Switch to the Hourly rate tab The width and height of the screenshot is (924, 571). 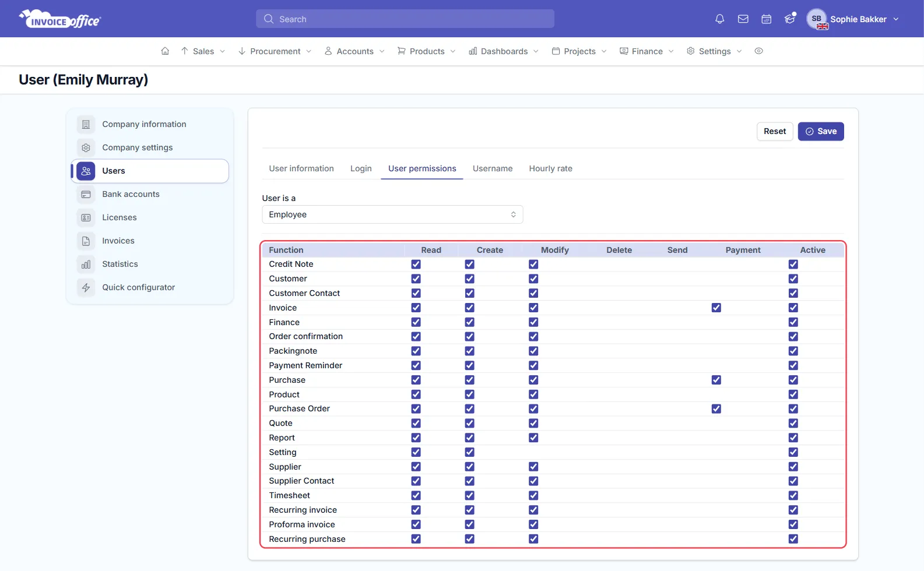point(551,168)
